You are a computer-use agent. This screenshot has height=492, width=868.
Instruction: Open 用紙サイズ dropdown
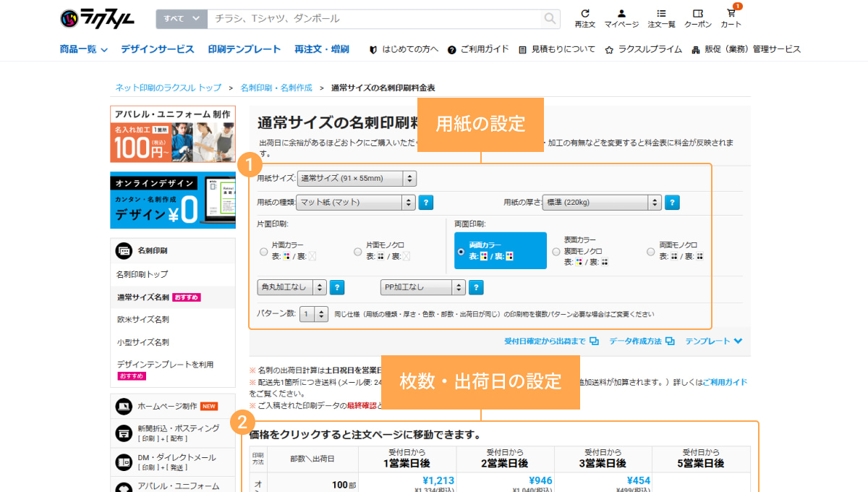pyautogui.click(x=357, y=179)
